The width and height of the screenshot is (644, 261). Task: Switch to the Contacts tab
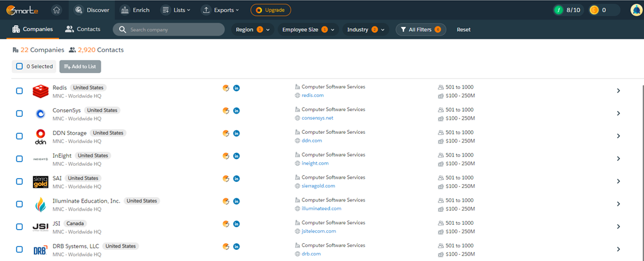82,29
